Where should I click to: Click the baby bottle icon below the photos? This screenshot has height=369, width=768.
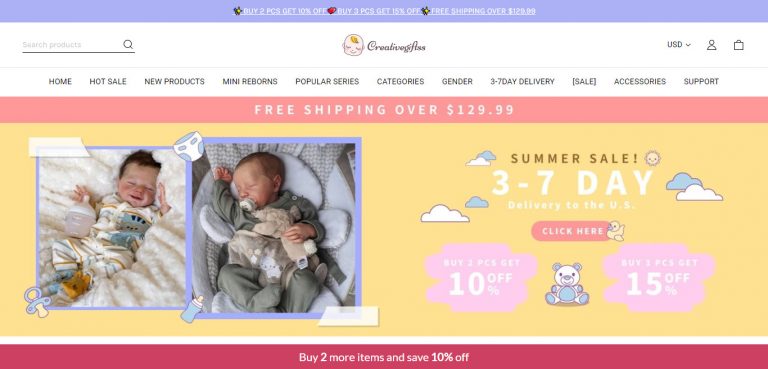click(x=192, y=309)
